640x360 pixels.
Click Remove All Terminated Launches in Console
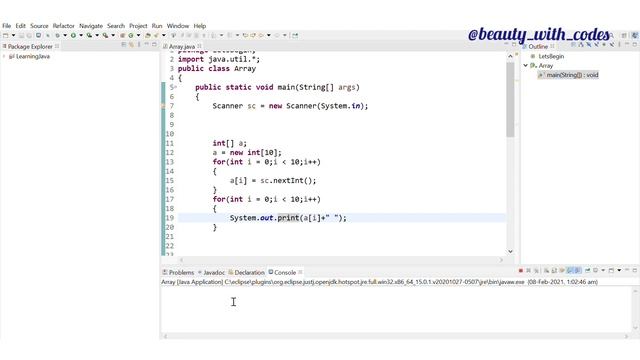click(x=536, y=271)
